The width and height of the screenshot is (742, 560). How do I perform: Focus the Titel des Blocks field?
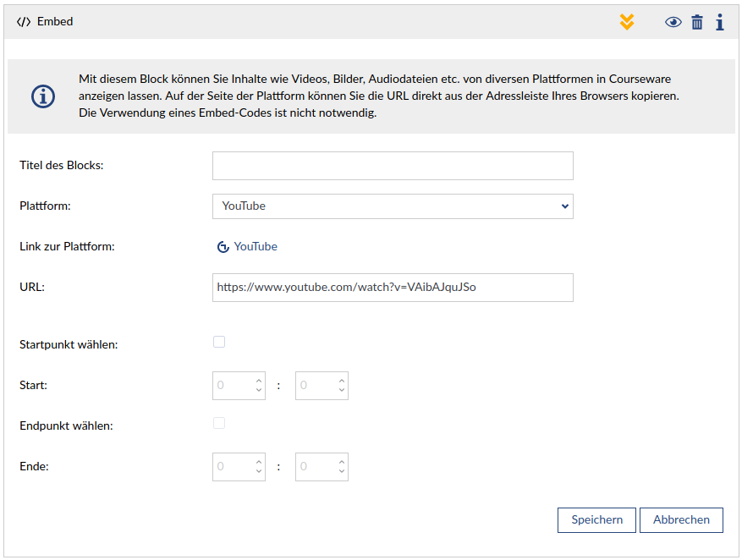coord(393,166)
